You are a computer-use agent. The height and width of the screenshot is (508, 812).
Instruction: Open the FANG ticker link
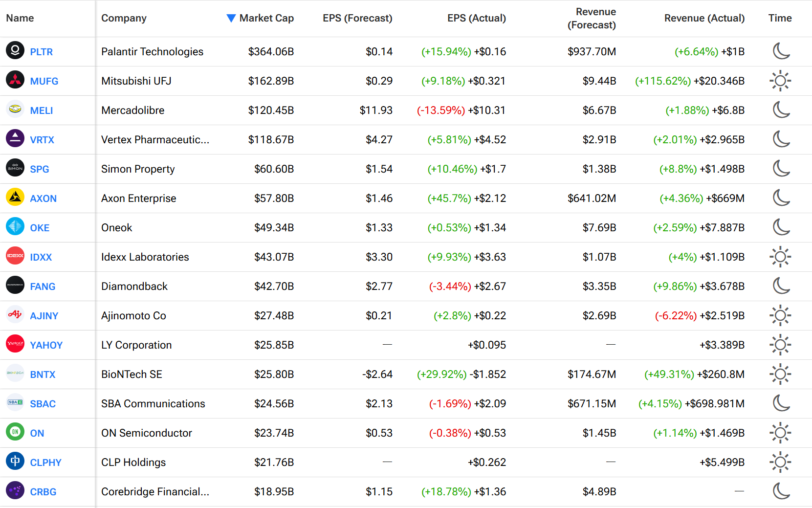tap(43, 287)
